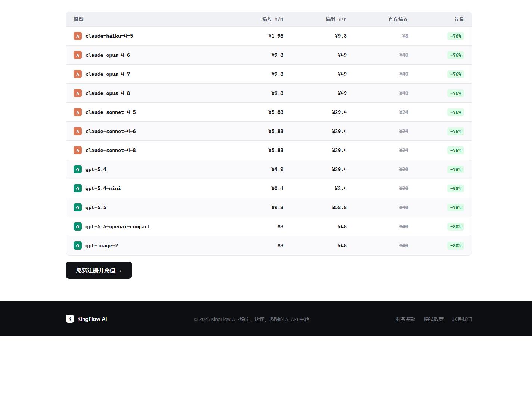Click the KingFlow AI logo icon in footer
The height and width of the screenshot is (411, 532).
70,319
